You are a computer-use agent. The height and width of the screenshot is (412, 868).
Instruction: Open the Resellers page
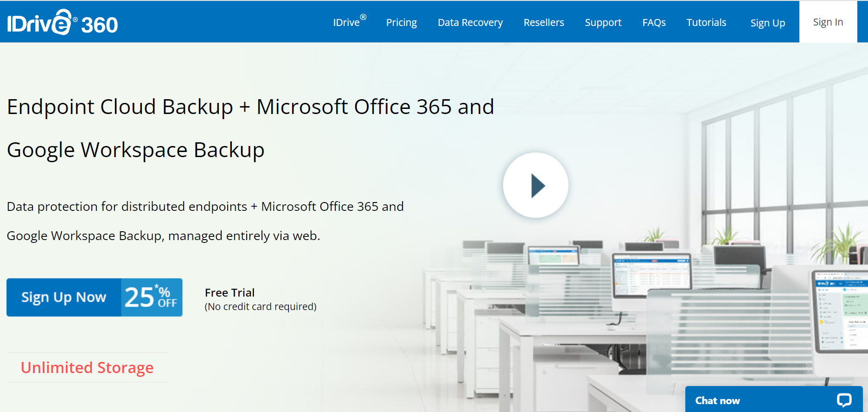point(544,22)
